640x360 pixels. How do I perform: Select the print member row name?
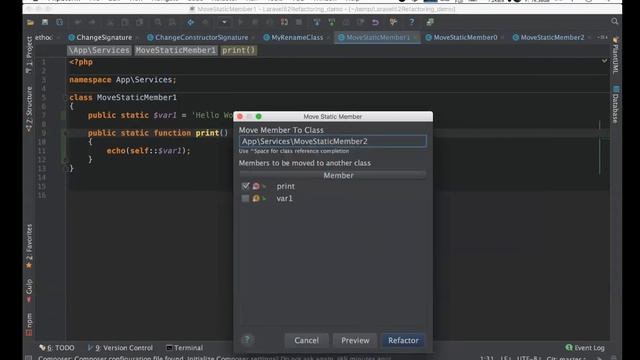click(x=285, y=186)
